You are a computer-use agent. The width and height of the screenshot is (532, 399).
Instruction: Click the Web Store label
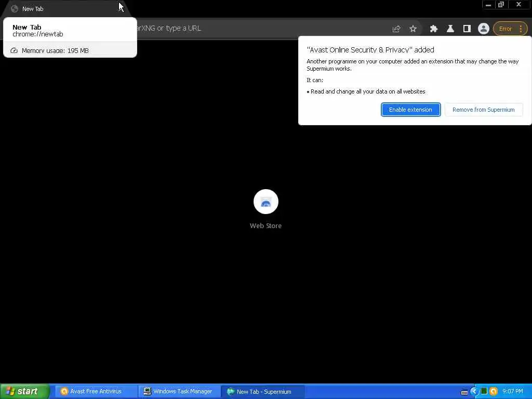pos(265,225)
